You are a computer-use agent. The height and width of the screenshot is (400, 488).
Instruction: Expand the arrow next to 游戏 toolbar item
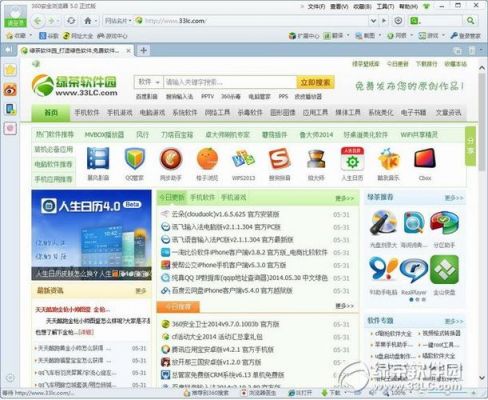443,35
